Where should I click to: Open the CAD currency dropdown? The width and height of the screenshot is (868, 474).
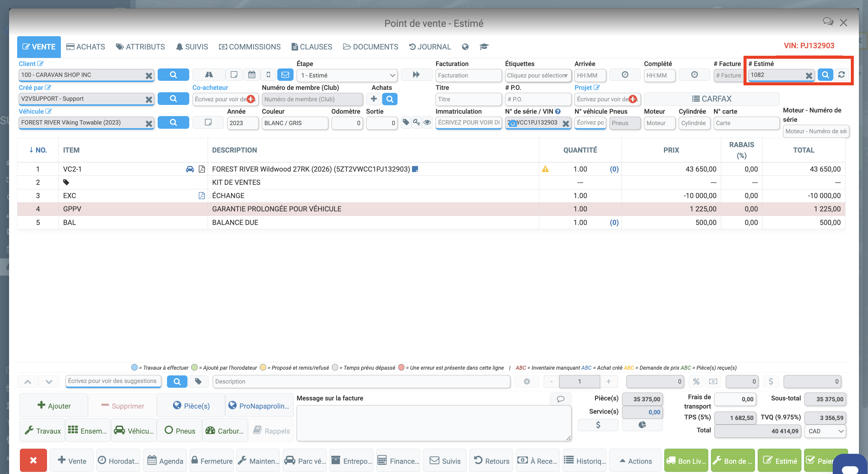(825, 431)
